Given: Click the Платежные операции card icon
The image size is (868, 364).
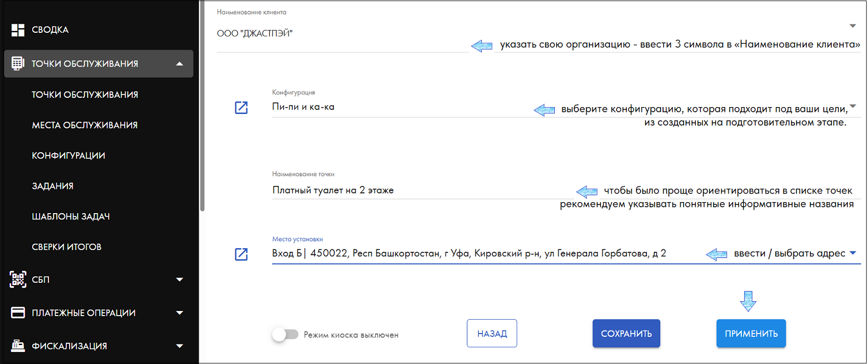Looking at the screenshot, I should [18, 313].
